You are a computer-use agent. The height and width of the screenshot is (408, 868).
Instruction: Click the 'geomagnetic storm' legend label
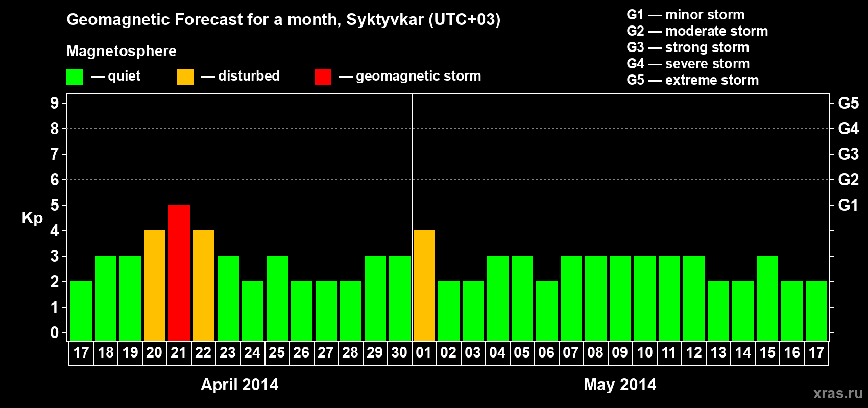click(418, 76)
